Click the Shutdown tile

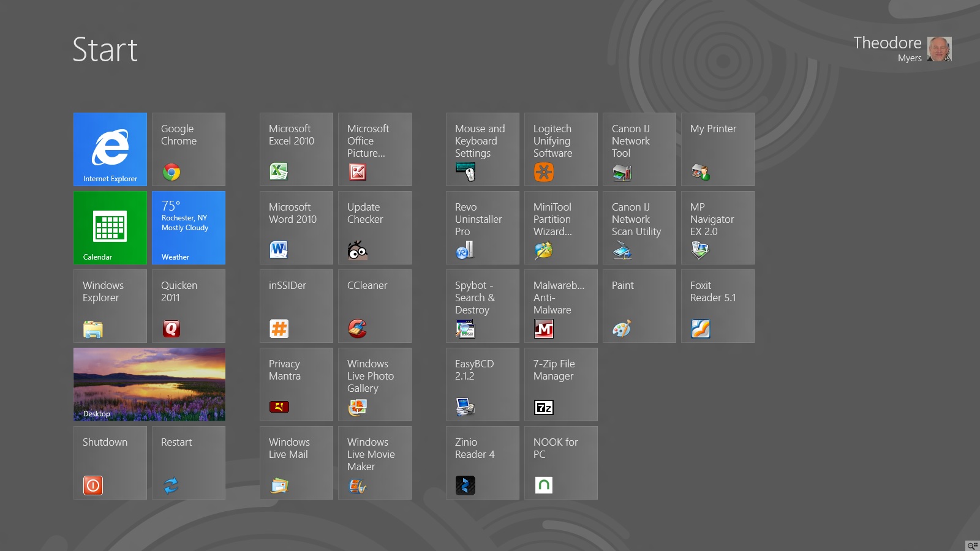(110, 463)
